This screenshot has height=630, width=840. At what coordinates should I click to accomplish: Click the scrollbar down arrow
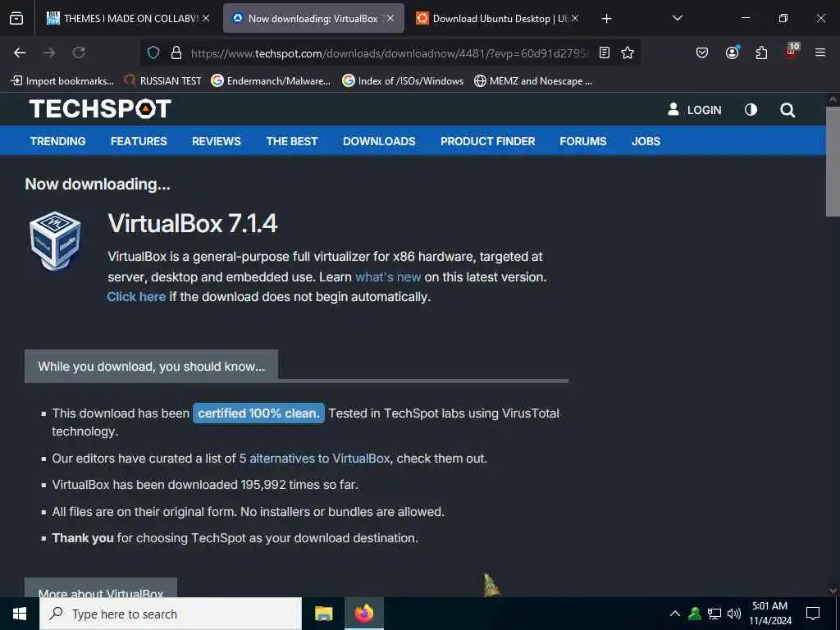833,591
